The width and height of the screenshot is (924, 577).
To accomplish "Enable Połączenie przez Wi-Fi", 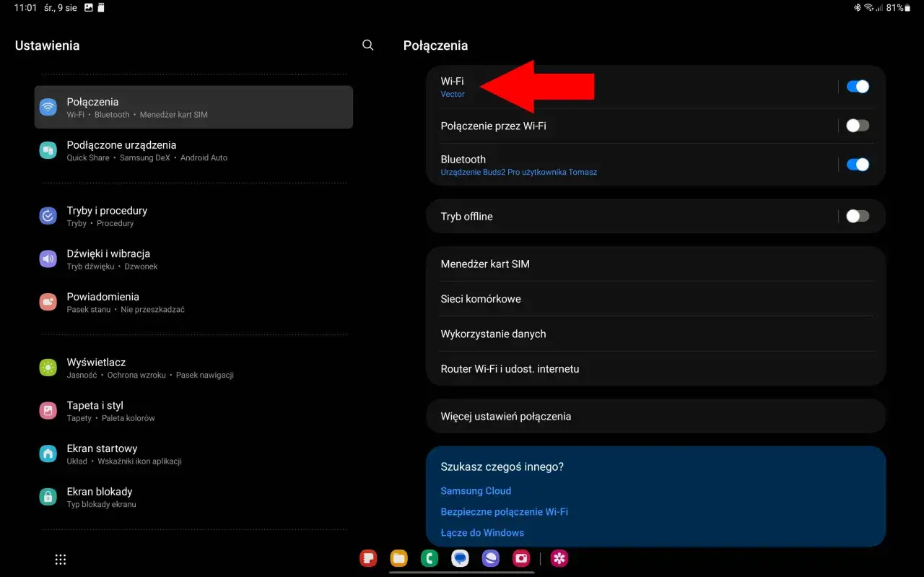I will coord(857,125).
